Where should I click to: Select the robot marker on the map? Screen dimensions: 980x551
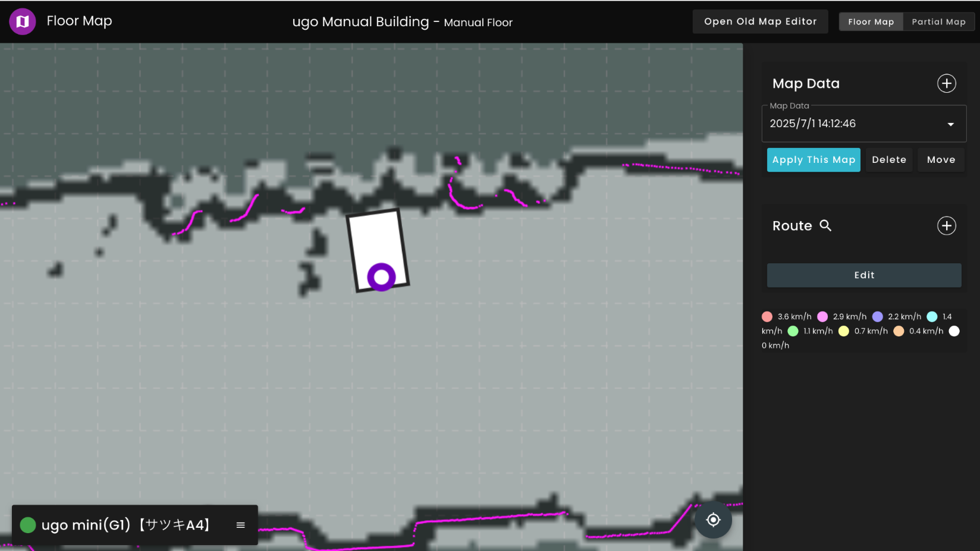tap(382, 276)
